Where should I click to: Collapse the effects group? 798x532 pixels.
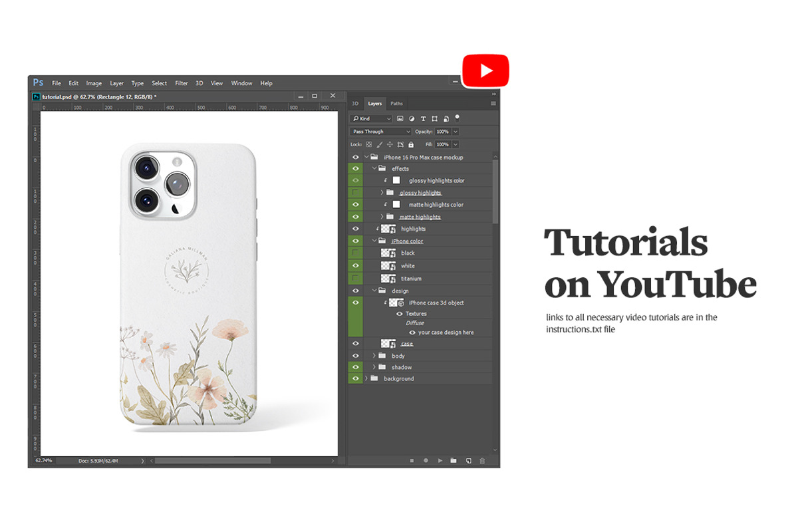[374, 169]
